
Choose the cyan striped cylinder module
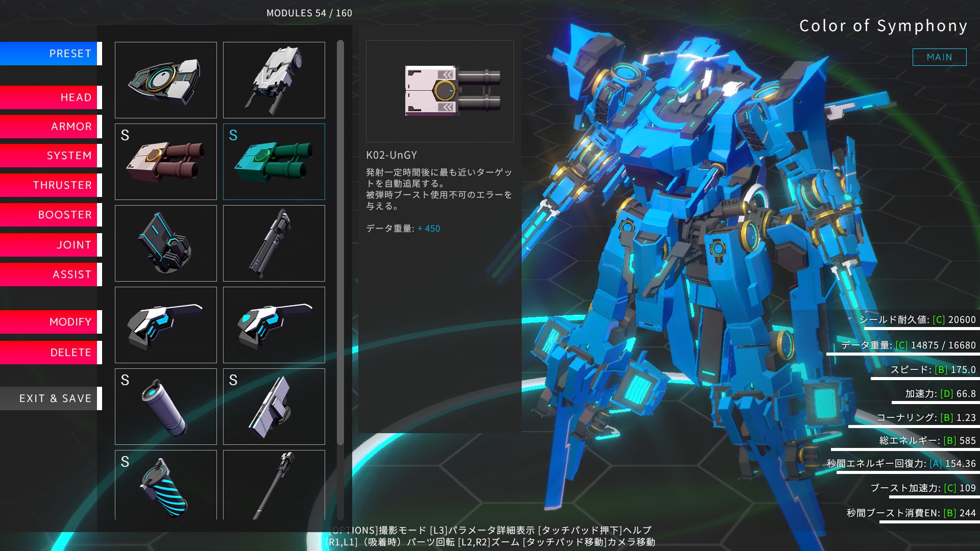pyautogui.click(x=166, y=486)
